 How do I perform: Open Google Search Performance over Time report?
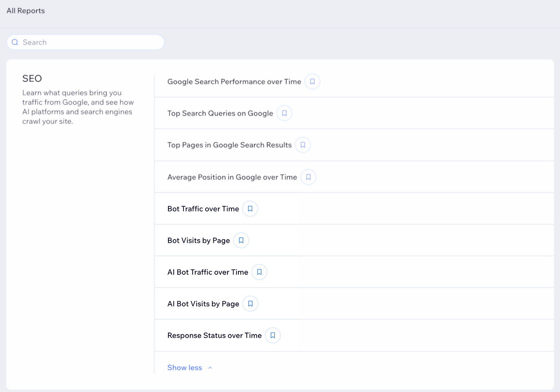(234, 82)
